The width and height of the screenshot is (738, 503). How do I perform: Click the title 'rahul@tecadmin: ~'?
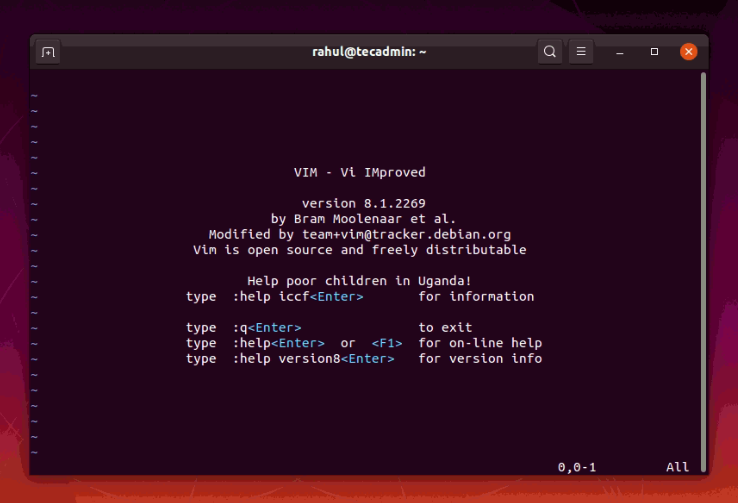pyautogui.click(x=369, y=51)
